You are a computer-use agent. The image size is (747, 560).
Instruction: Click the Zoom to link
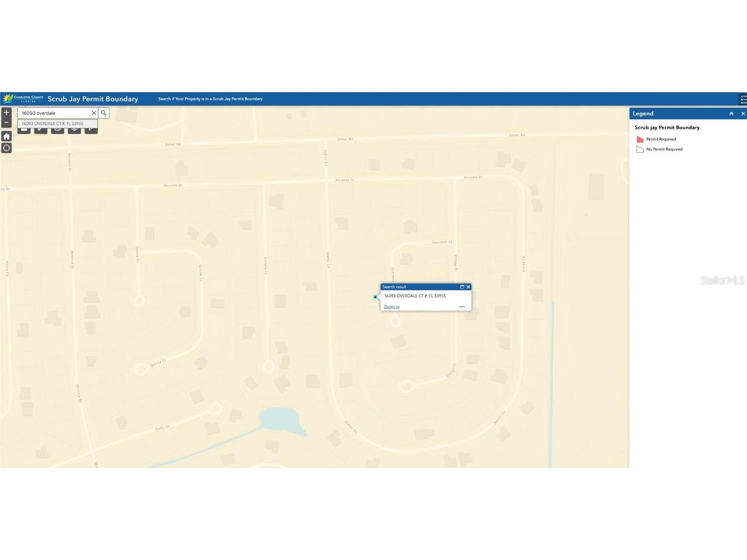tap(391, 307)
